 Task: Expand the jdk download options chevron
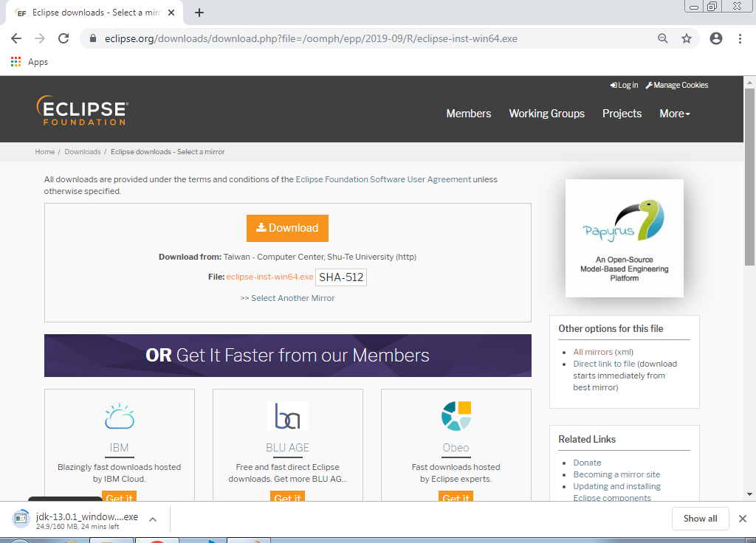point(153,519)
